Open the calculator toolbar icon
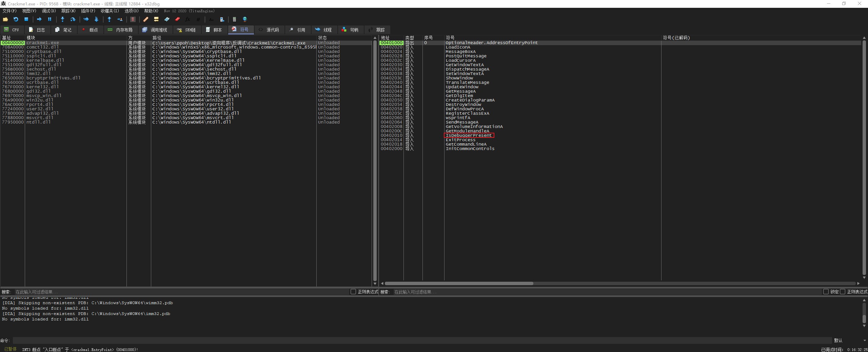868x352 pixels. tap(234, 19)
